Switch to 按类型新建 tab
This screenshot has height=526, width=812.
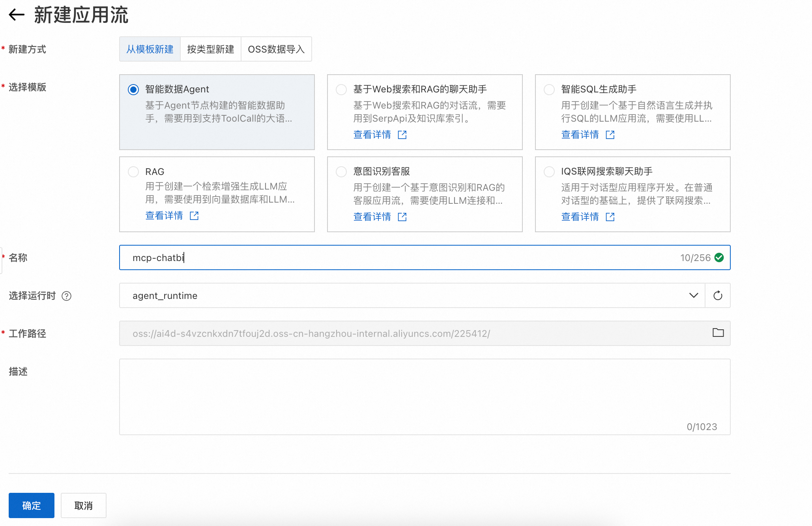point(210,49)
